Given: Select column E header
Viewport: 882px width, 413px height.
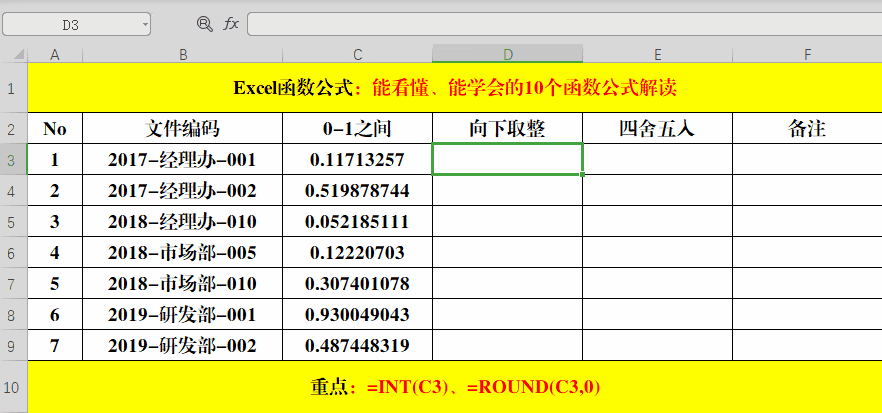Looking at the screenshot, I should pyautogui.click(x=658, y=55).
